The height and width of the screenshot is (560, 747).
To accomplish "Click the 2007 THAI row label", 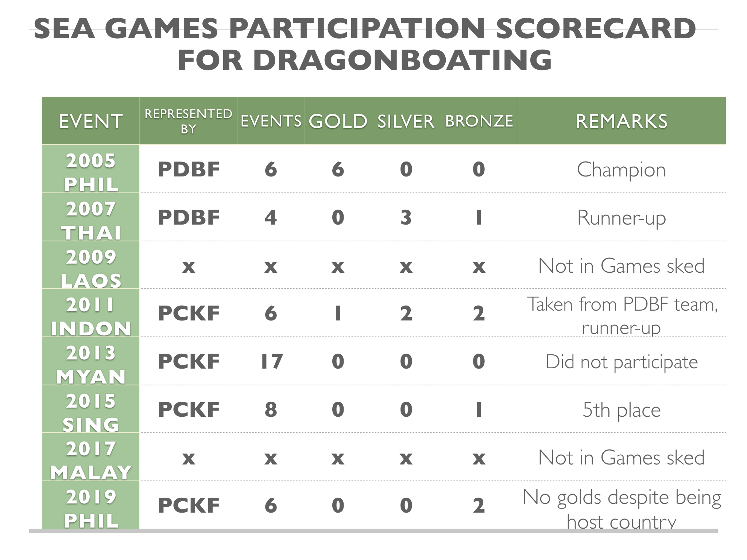I will (x=91, y=220).
